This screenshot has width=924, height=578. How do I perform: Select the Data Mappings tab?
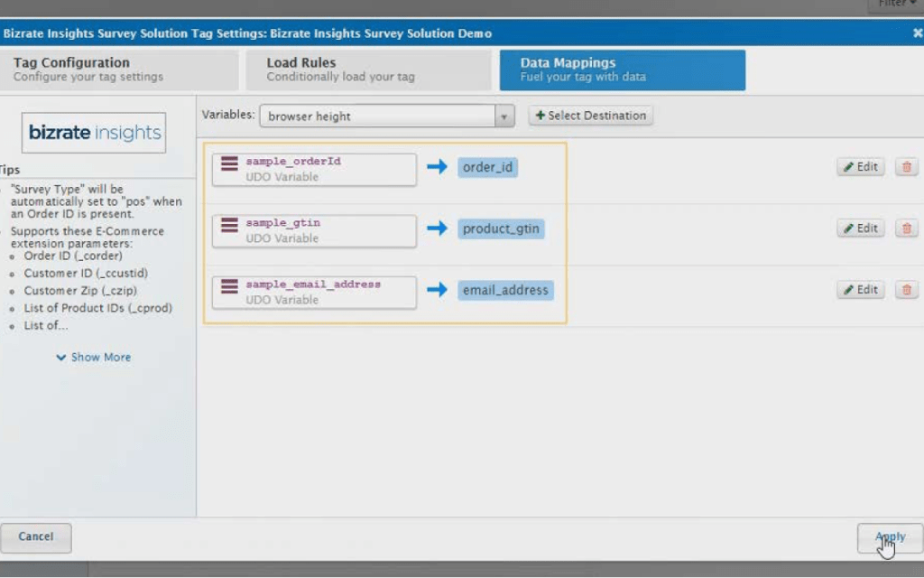point(622,70)
